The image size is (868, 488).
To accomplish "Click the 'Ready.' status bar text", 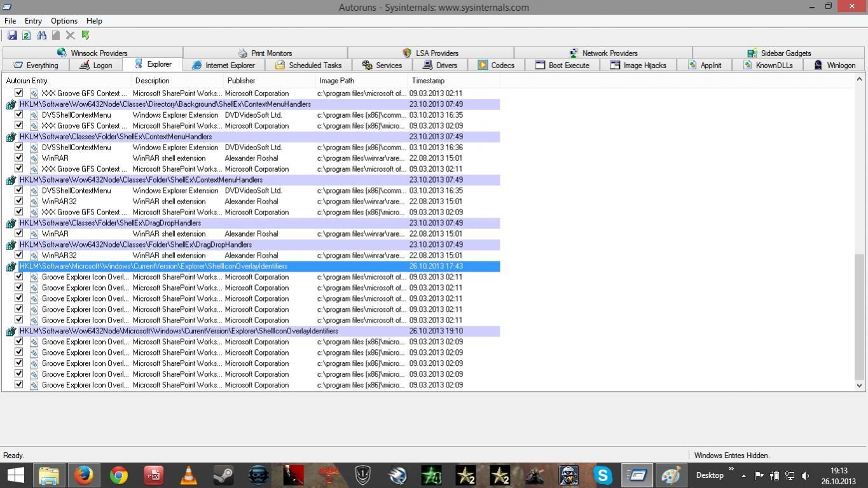I will click(14, 456).
